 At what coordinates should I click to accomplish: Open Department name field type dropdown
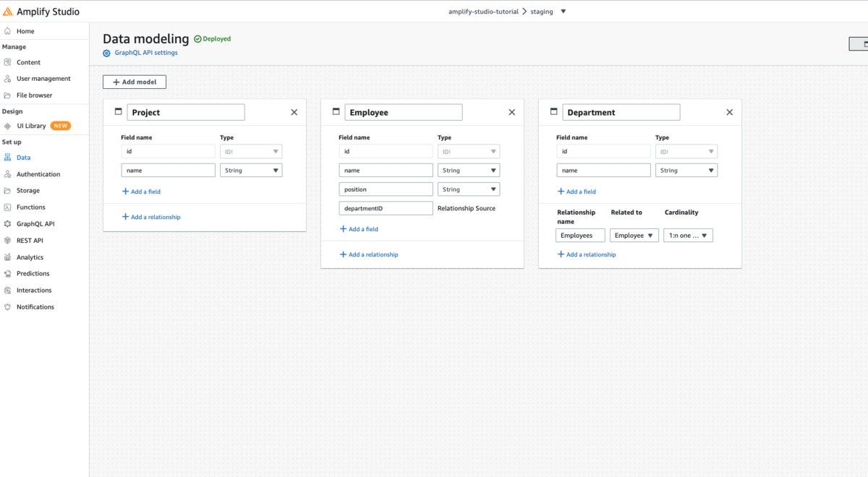(686, 171)
